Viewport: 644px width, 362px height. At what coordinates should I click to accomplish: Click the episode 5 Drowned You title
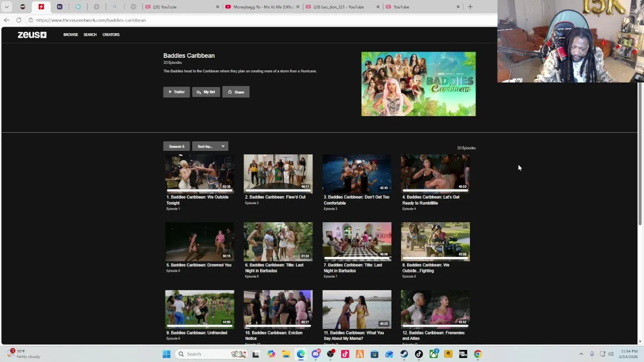(199, 265)
